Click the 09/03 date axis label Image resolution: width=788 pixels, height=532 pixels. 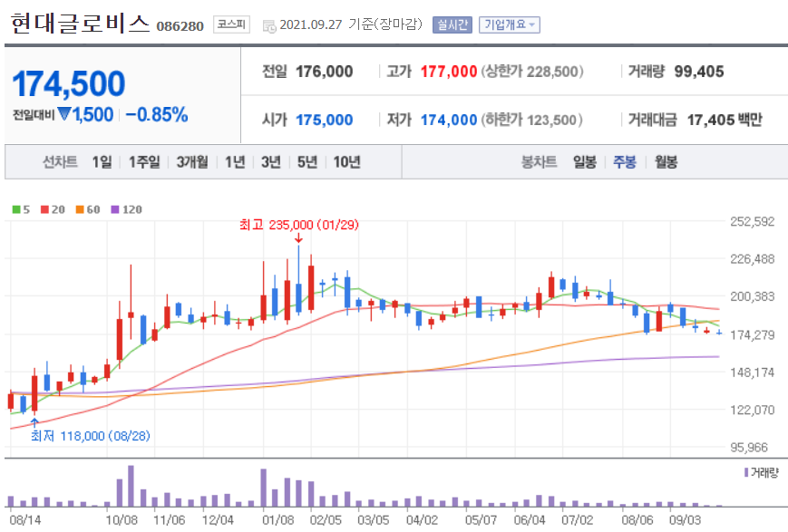point(685,519)
